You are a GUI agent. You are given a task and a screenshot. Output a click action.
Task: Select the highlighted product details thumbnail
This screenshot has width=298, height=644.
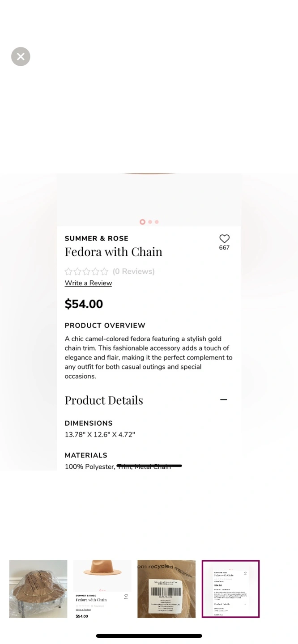coord(230,589)
